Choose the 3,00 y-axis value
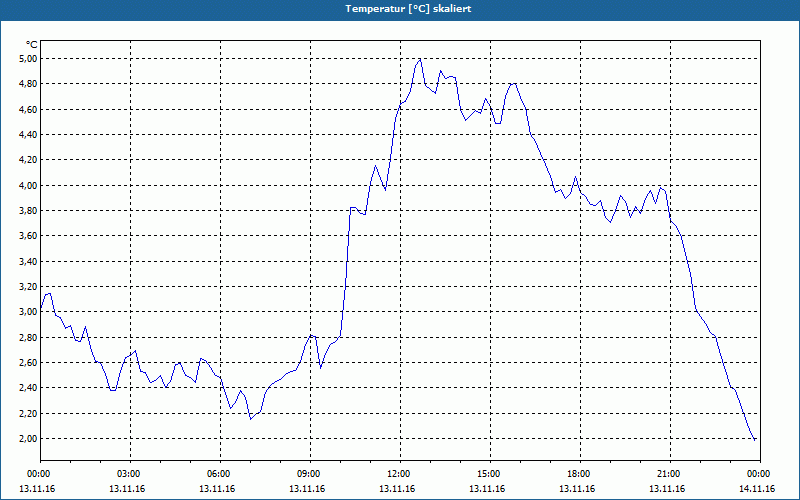Image resolution: width=800 pixels, height=500 pixels. click(29, 312)
